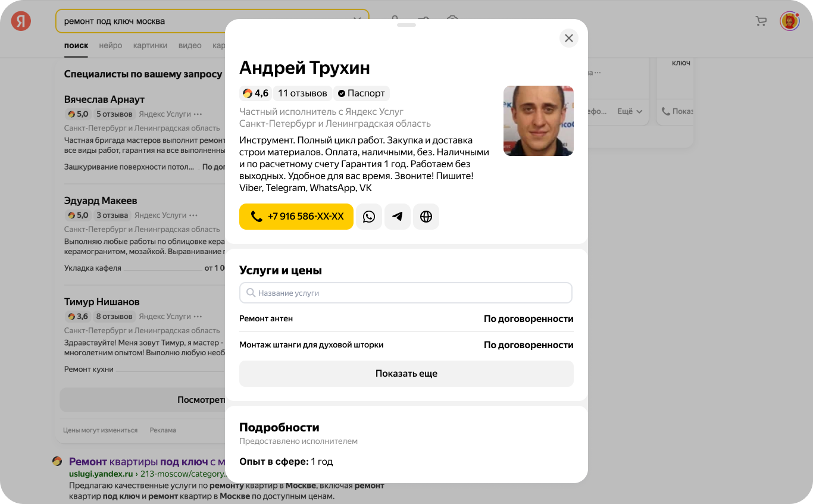Click Показать еще to show more services
813x504 pixels.
click(406, 374)
